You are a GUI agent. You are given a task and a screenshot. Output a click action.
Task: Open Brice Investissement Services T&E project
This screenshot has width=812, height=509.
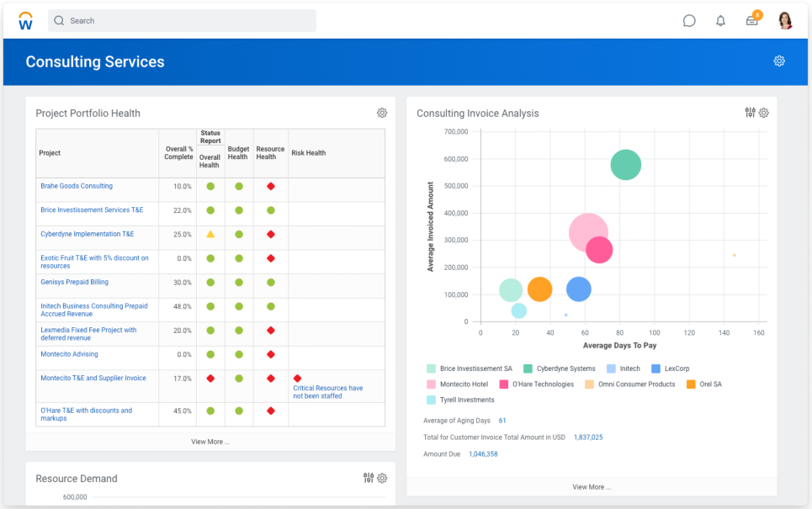click(92, 209)
